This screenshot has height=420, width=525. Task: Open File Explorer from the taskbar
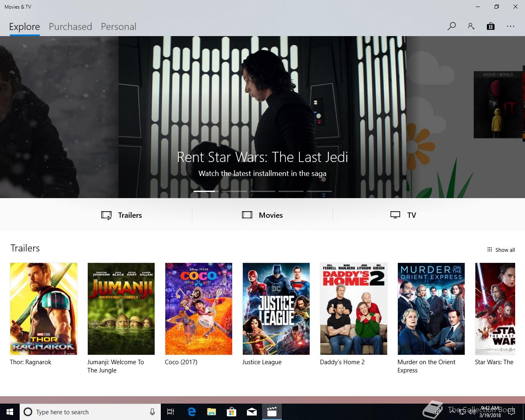point(212,412)
